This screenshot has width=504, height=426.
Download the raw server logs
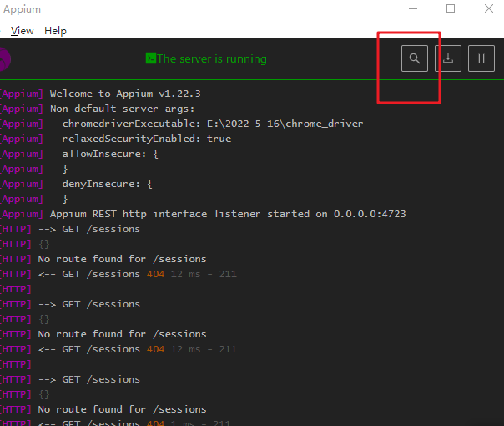pyautogui.click(x=448, y=58)
